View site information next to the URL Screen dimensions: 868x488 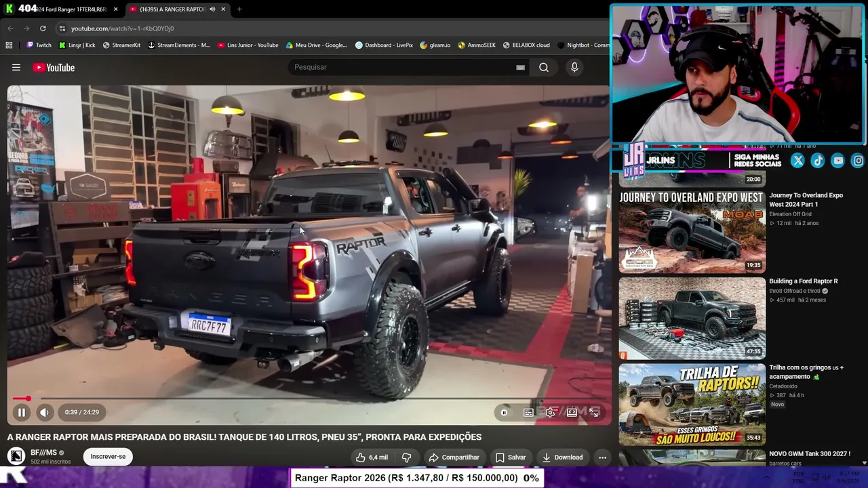tap(62, 28)
